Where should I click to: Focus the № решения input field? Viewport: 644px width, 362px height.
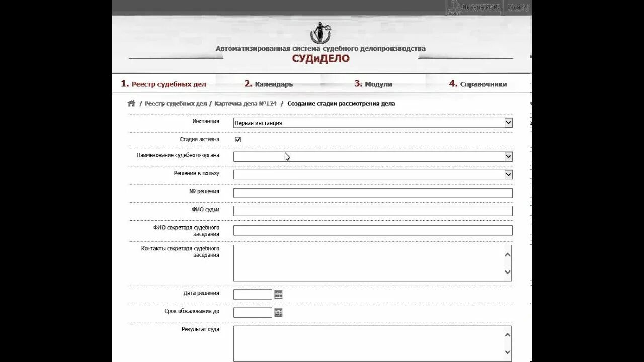pos(373,193)
